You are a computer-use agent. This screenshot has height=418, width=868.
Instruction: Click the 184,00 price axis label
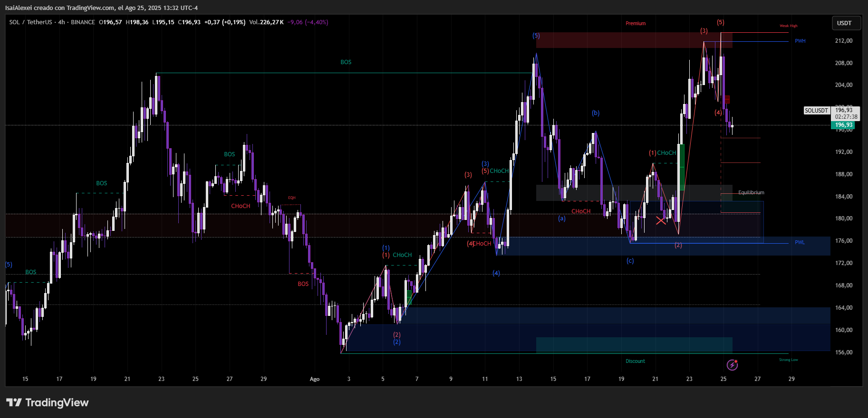point(844,197)
